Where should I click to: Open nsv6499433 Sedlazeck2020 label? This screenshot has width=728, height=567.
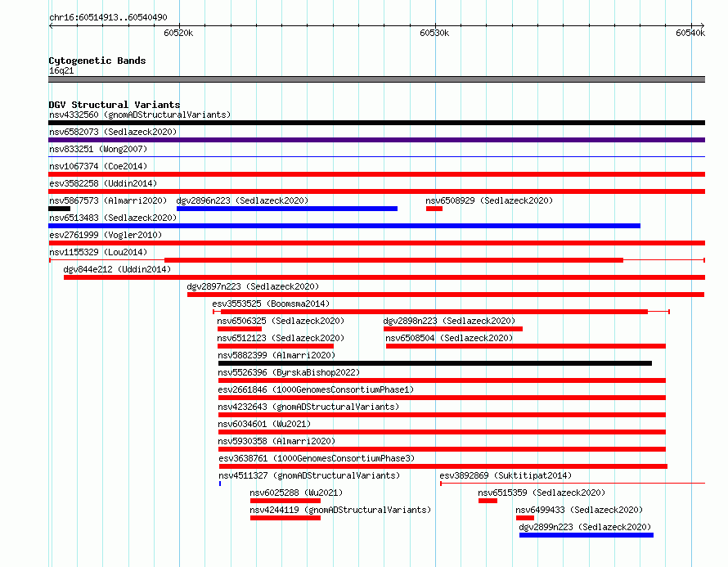pyautogui.click(x=579, y=510)
